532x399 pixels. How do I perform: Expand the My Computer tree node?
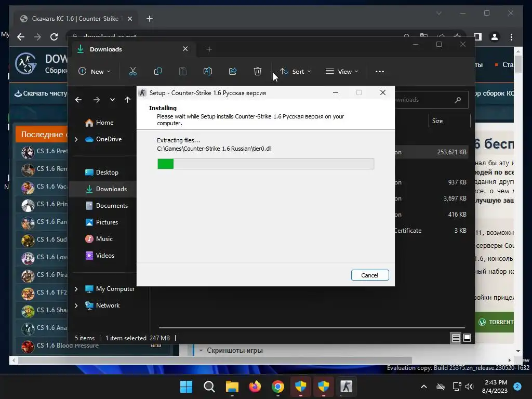click(76, 289)
